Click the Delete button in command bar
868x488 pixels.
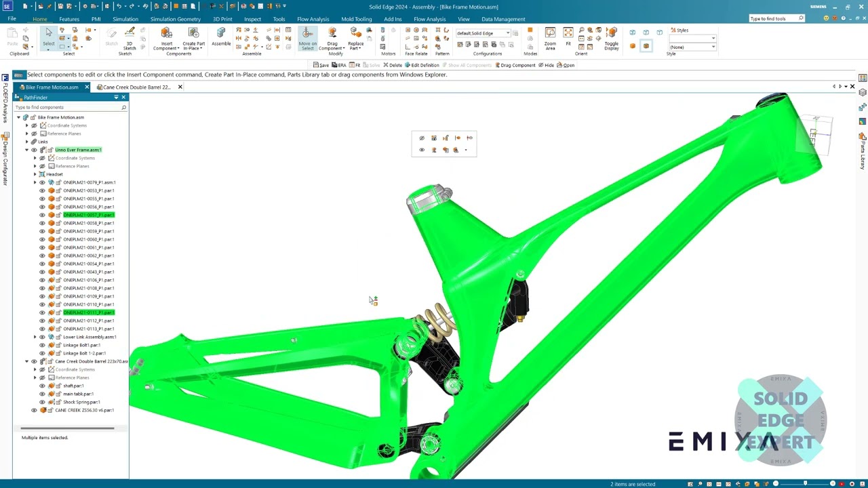pyautogui.click(x=393, y=65)
